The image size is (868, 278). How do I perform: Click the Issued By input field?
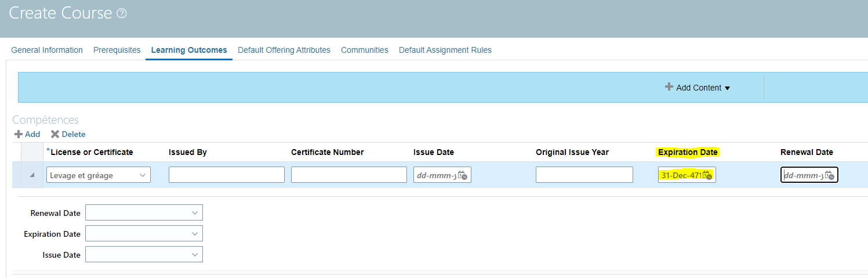[227, 175]
